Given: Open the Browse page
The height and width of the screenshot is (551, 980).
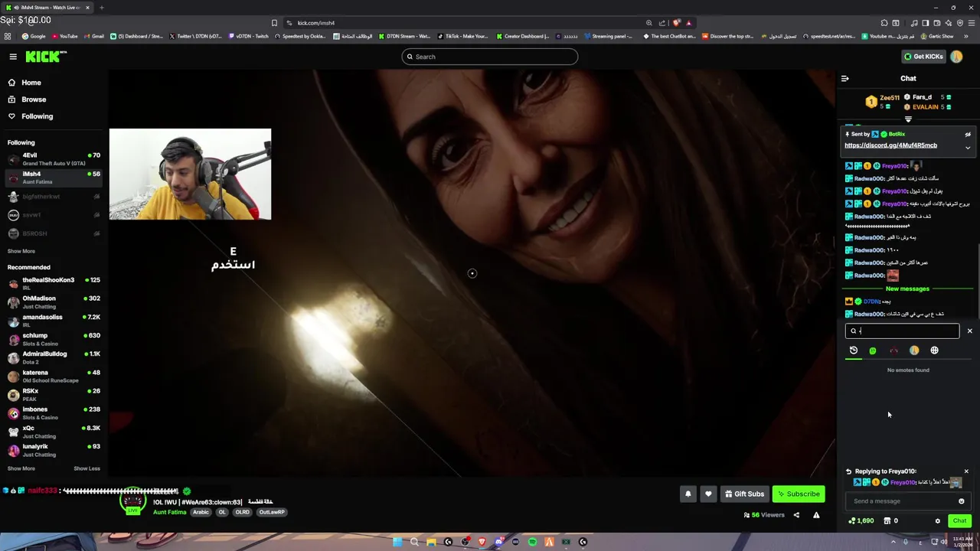Looking at the screenshot, I should 34,99.
